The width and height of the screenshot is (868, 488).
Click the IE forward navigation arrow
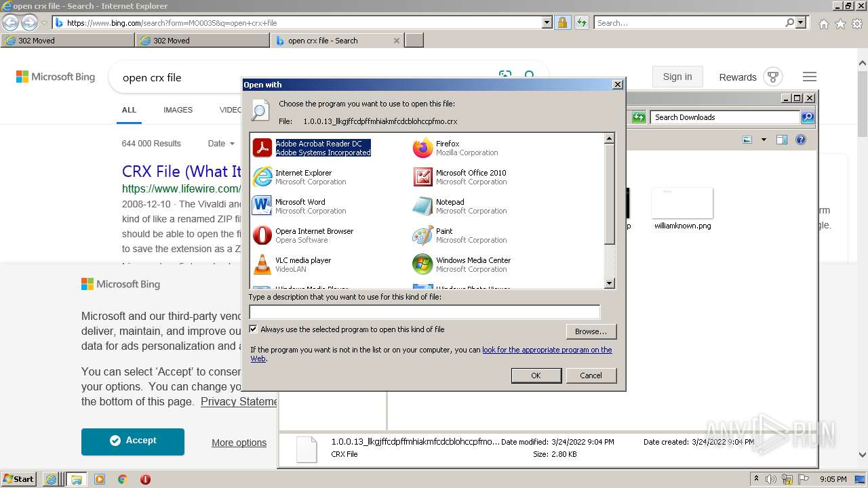(29, 22)
